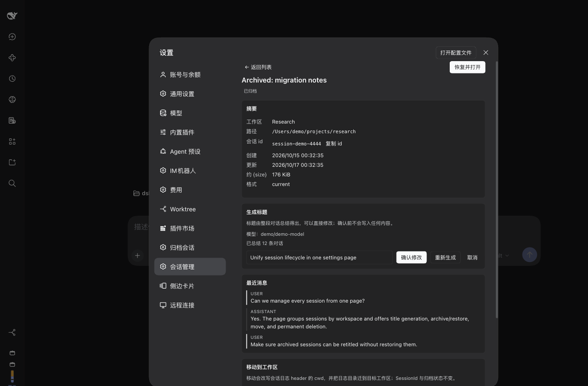Go to Agent 预设 section

coord(190,152)
